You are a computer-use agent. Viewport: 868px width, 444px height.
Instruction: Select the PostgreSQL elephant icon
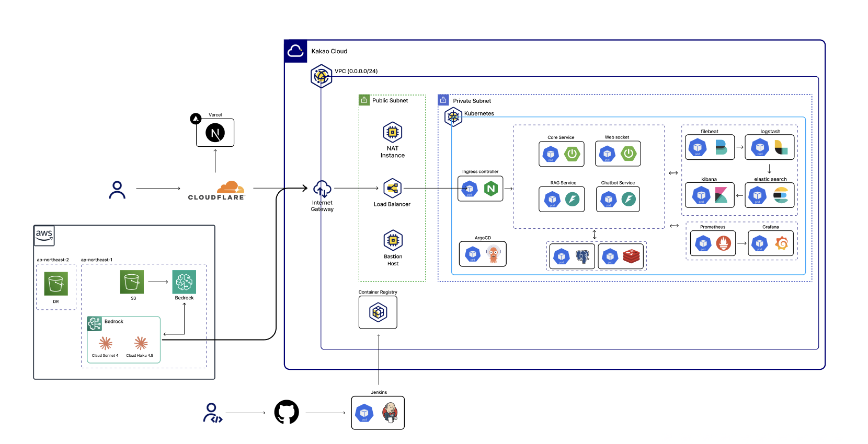click(x=583, y=256)
